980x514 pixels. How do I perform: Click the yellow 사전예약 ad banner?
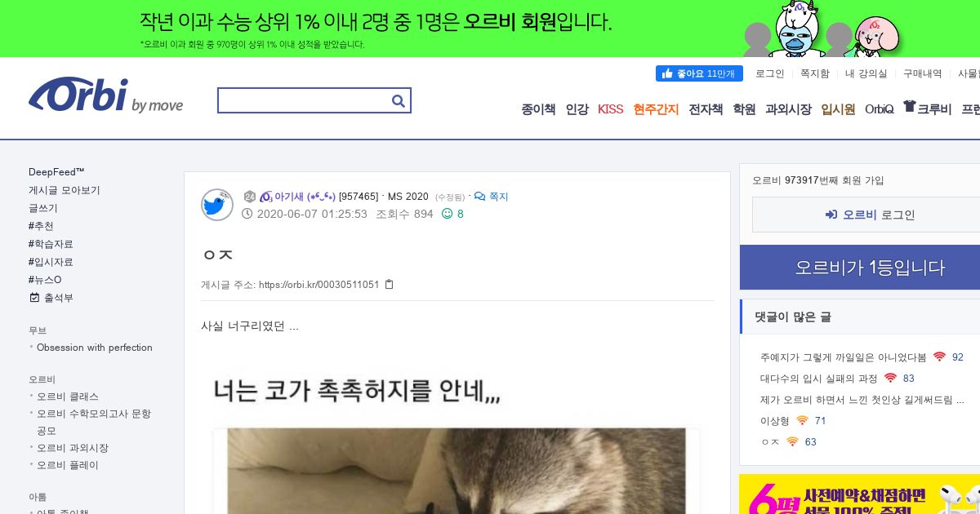pos(860,494)
